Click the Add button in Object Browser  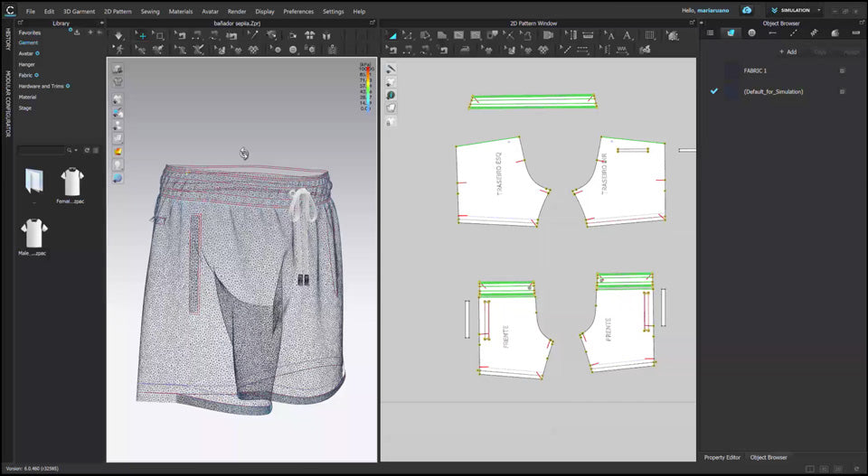788,51
